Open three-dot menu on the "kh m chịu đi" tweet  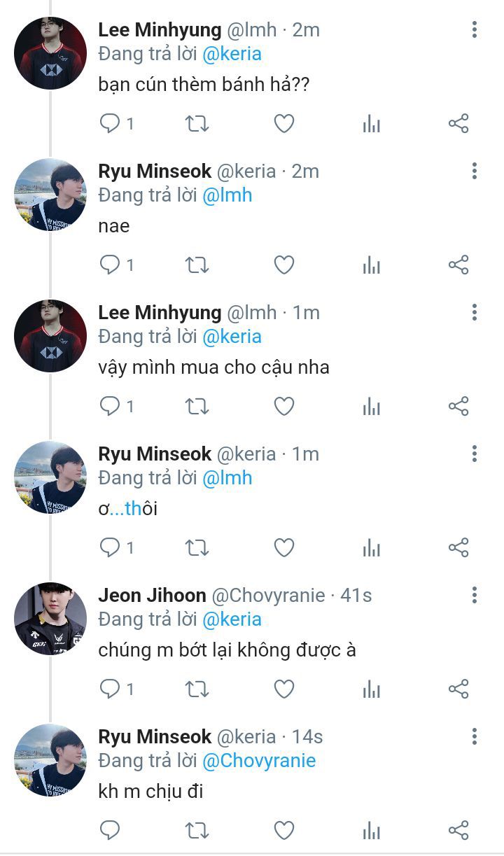pyautogui.click(x=475, y=736)
